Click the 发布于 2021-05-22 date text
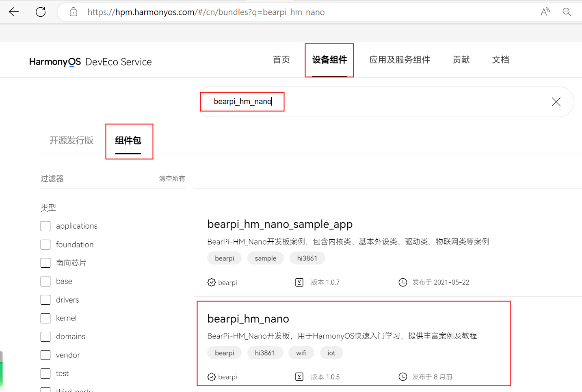Viewport: 582px width, 392px height. [x=441, y=282]
